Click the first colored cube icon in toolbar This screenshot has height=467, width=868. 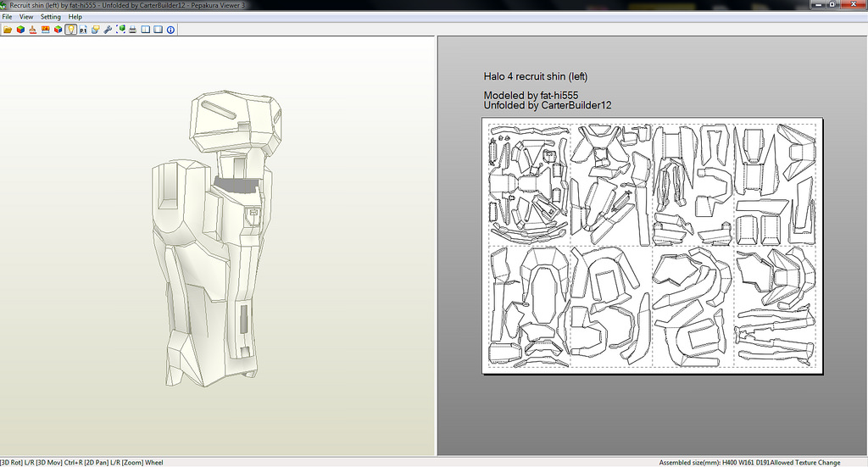20,30
